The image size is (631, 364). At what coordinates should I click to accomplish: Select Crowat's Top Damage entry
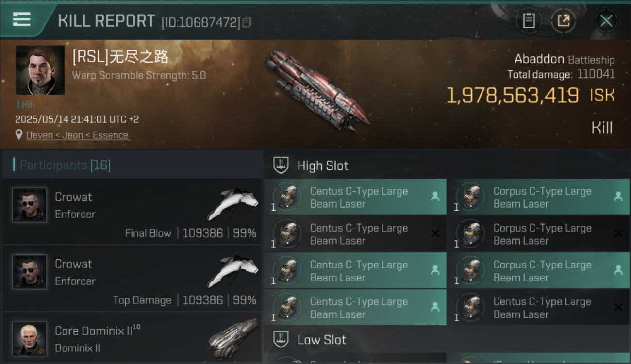click(132, 278)
